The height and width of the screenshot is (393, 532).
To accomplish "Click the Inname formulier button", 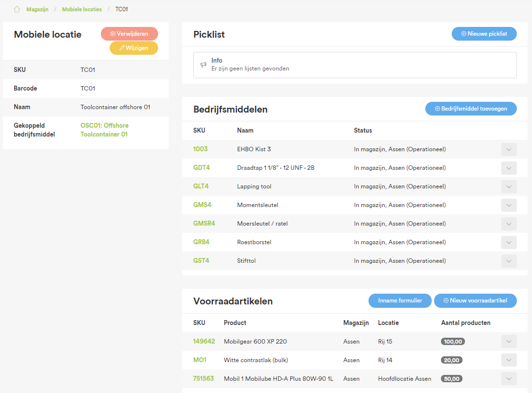I will [x=400, y=301].
